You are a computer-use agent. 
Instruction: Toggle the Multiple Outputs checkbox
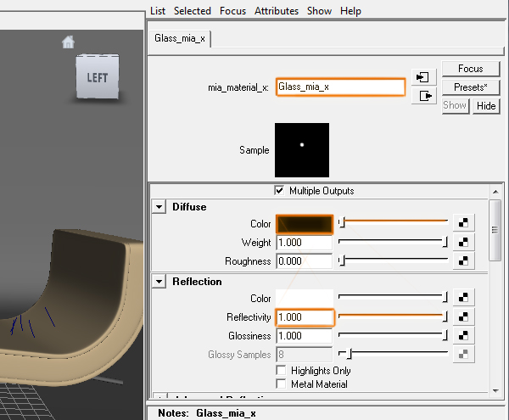(x=279, y=190)
